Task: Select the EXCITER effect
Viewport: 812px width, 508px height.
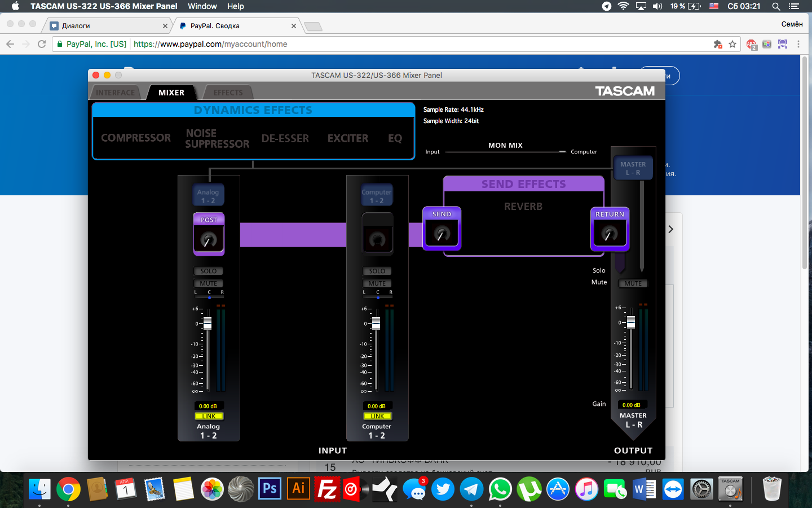Action: pos(348,138)
